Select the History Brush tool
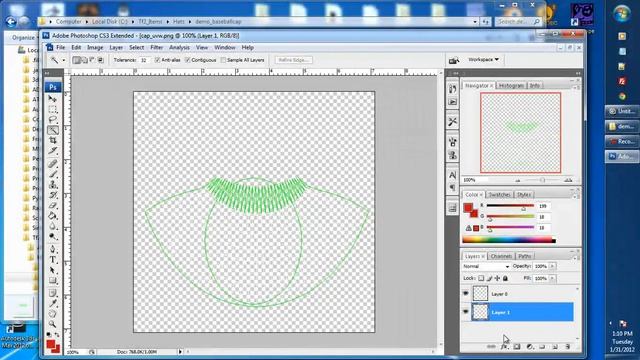 click(x=53, y=195)
